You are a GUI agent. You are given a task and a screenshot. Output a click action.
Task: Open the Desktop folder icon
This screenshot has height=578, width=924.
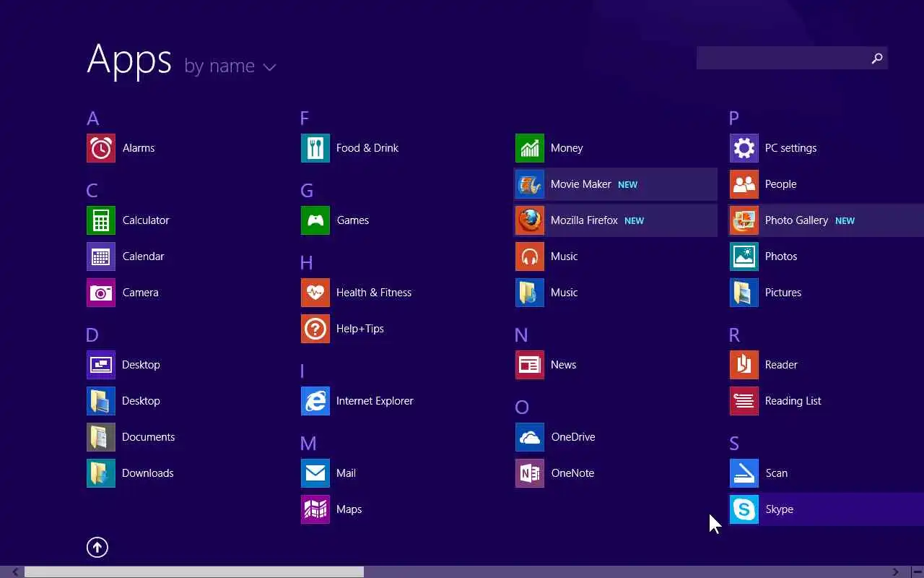pyautogui.click(x=101, y=401)
